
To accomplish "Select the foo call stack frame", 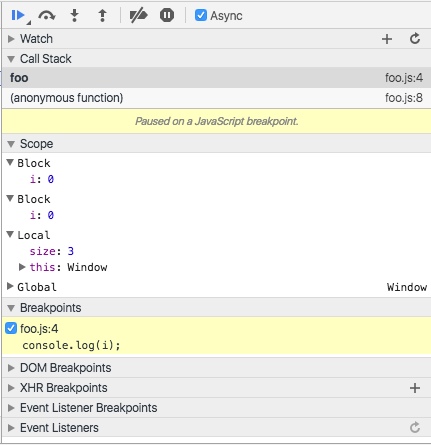I will tap(216, 78).
